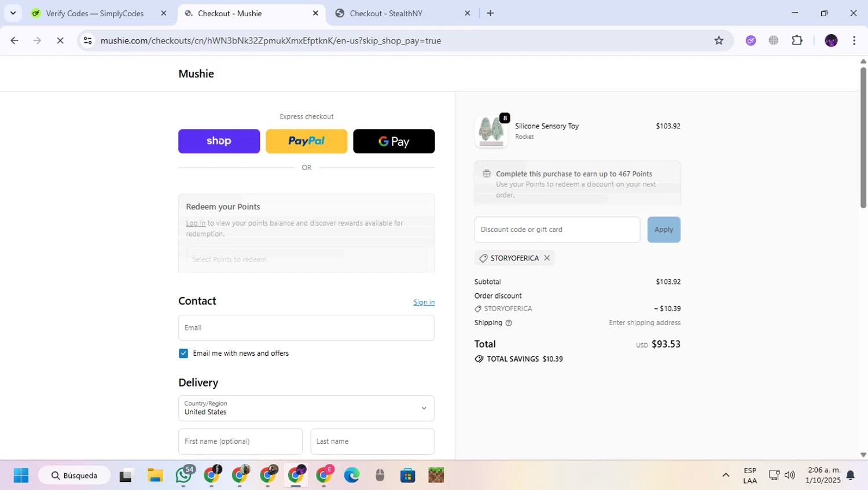Image resolution: width=868 pixels, height=490 pixels.
Task: Click shipping info question mark icon
Action: [x=509, y=323]
